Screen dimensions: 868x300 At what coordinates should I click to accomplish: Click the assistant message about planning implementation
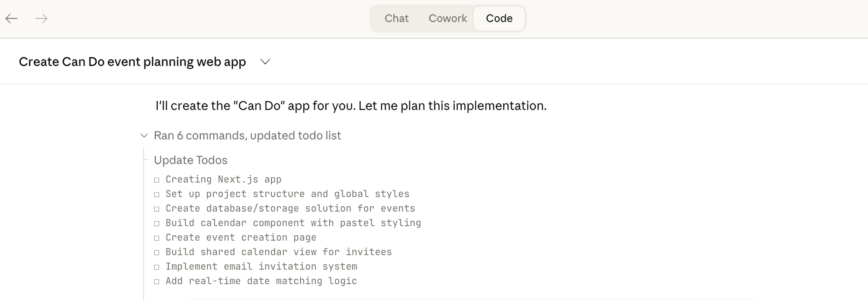(351, 106)
